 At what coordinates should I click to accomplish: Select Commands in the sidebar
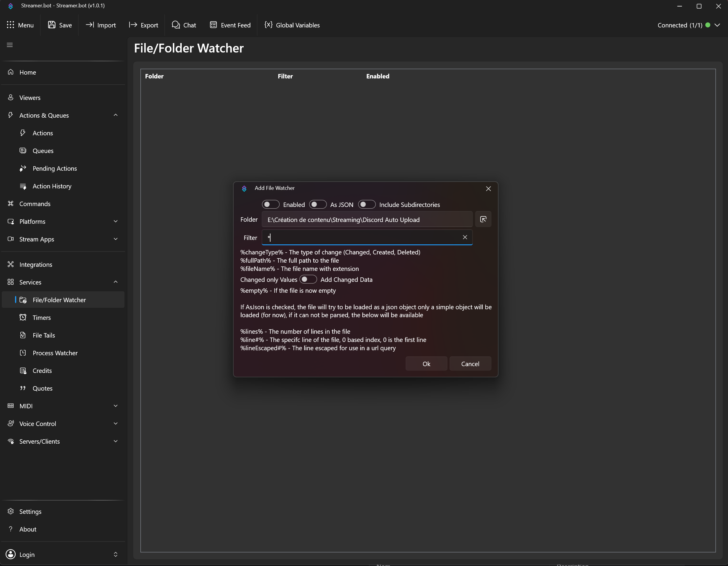(x=35, y=203)
